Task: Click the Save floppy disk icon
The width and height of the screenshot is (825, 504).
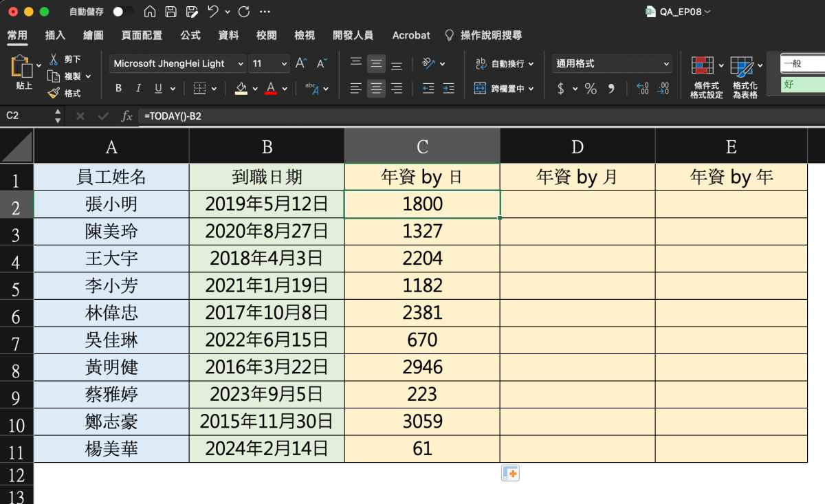Action: point(171,12)
